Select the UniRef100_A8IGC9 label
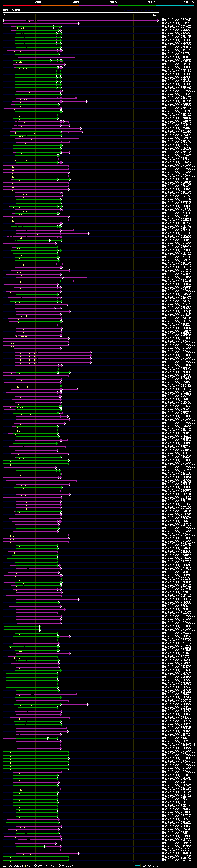 coord(177,406)
